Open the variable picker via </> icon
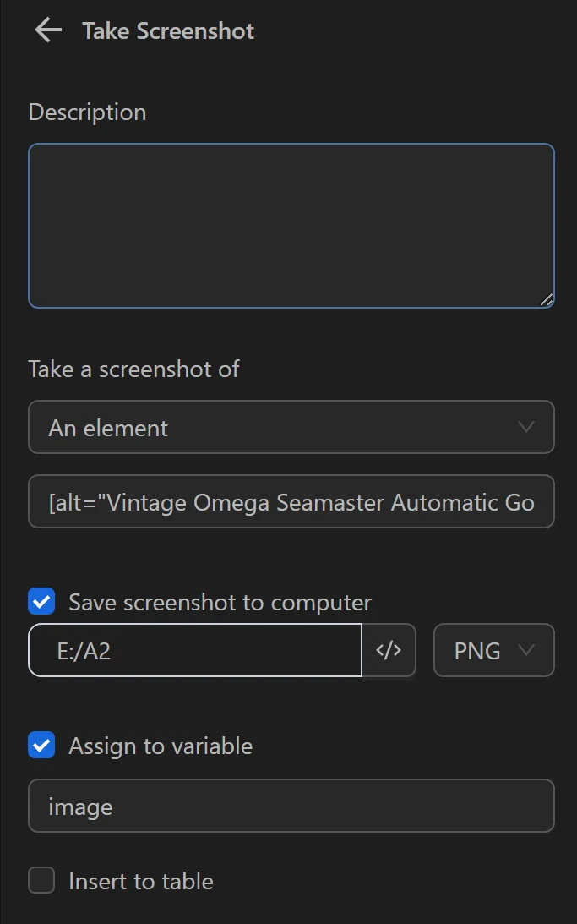 [x=389, y=650]
